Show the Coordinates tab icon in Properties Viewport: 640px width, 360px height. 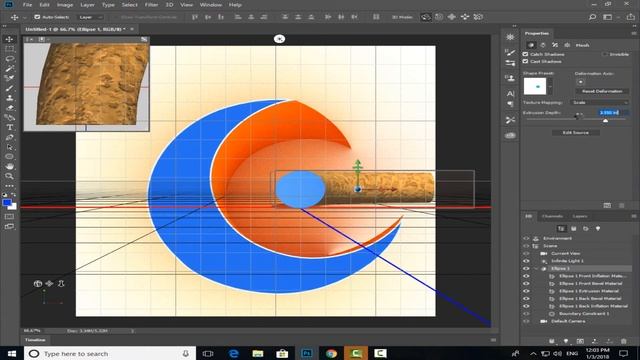pyautogui.click(x=567, y=45)
